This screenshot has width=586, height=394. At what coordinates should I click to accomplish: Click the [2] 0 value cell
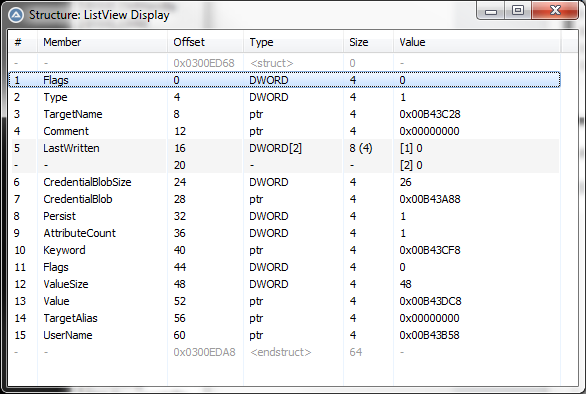(411, 165)
